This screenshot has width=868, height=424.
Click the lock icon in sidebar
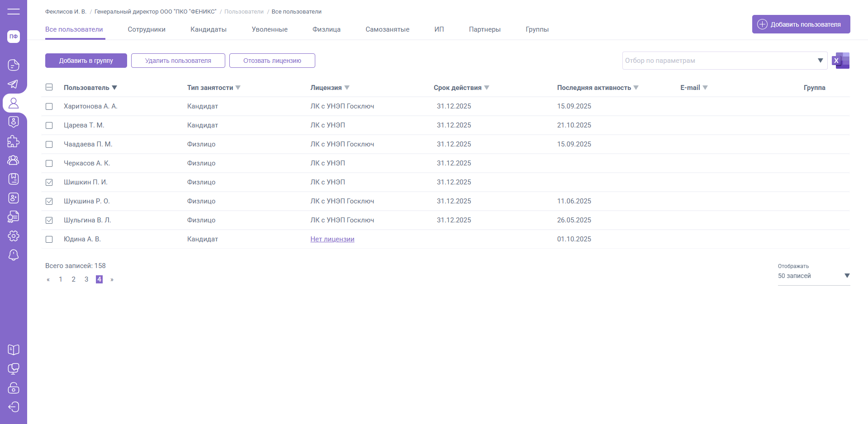click(14, 388)
